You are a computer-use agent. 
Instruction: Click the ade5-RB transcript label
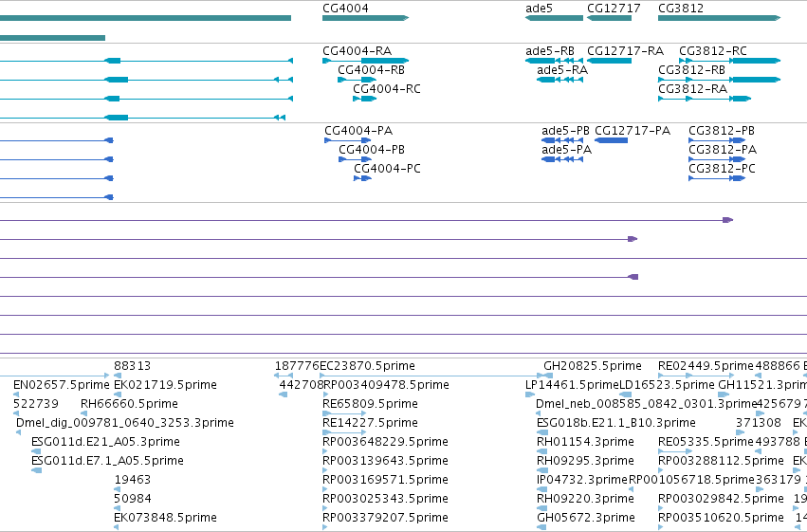[550, 51]
